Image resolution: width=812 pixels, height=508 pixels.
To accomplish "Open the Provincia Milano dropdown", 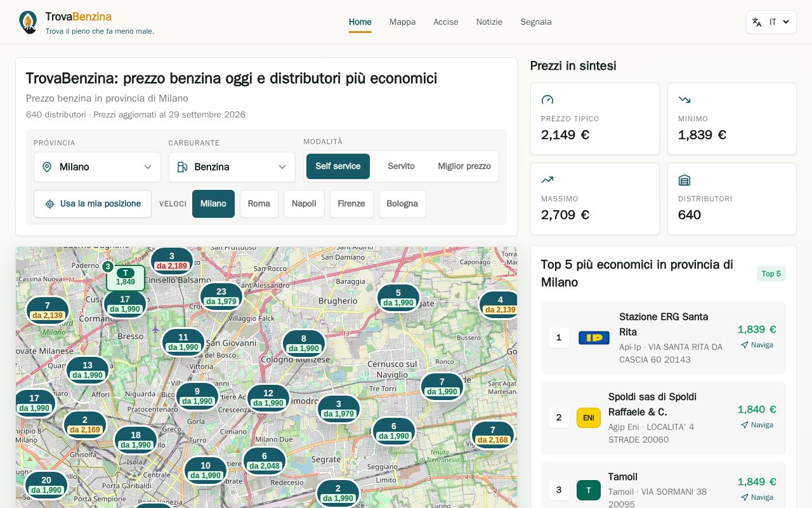I will tap(97, 167).
